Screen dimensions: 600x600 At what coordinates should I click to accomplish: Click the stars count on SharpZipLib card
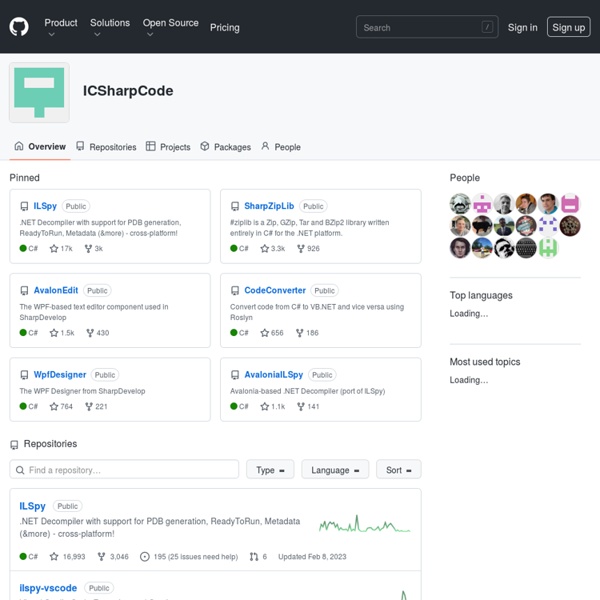point(272,248)
